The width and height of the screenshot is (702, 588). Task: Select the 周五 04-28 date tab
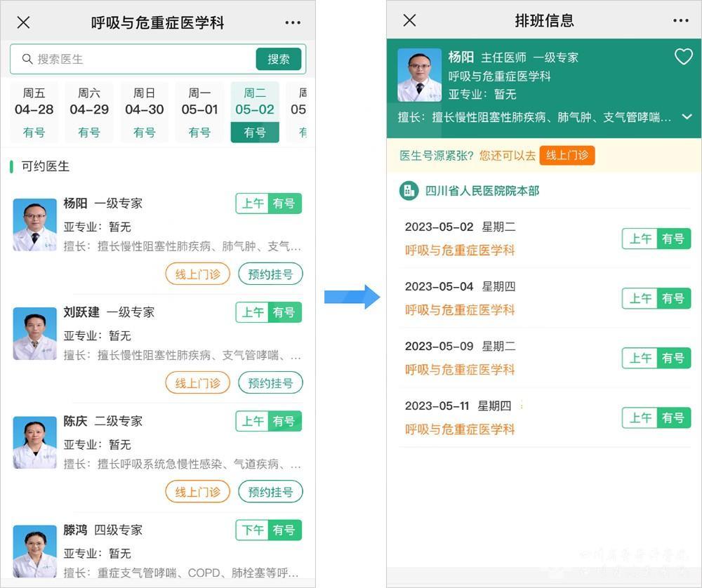click(x=34, y=112)
